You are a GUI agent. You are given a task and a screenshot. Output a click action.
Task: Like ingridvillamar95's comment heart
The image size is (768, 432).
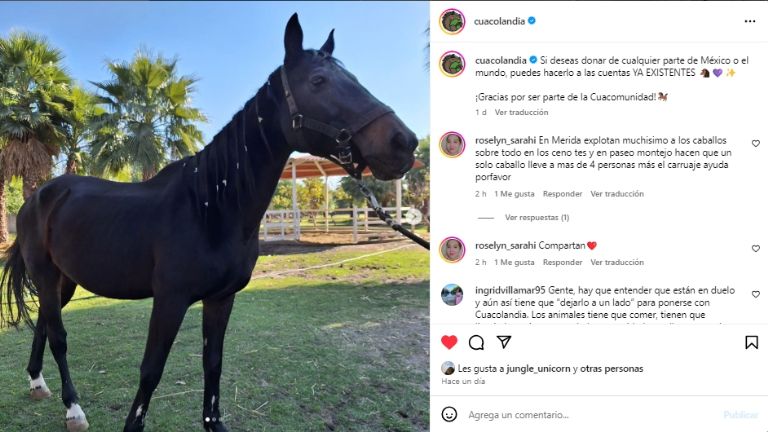(756, 294)
